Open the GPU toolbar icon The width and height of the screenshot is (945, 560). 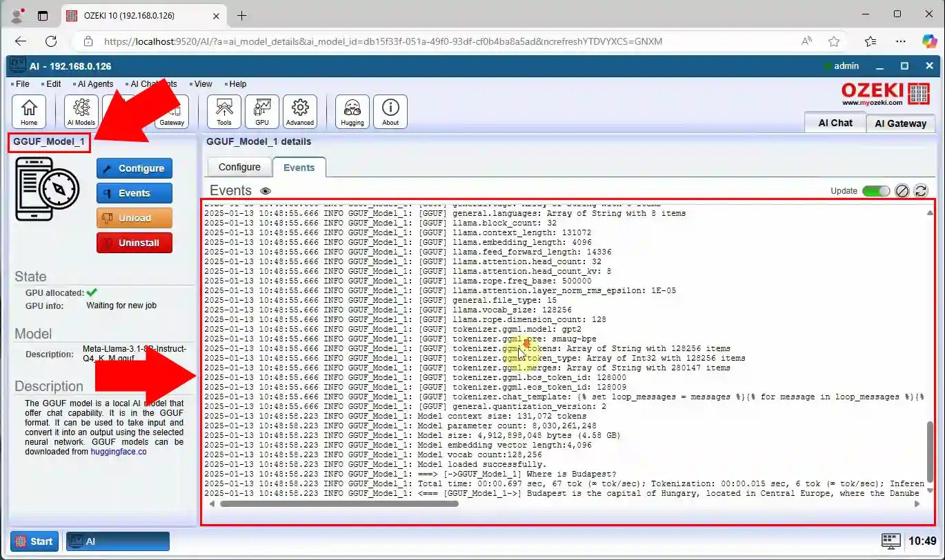(x=262, y=112)
